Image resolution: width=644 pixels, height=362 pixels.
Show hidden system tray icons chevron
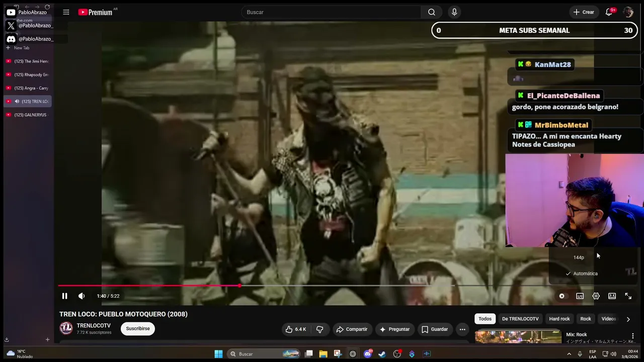coord(569,354)
